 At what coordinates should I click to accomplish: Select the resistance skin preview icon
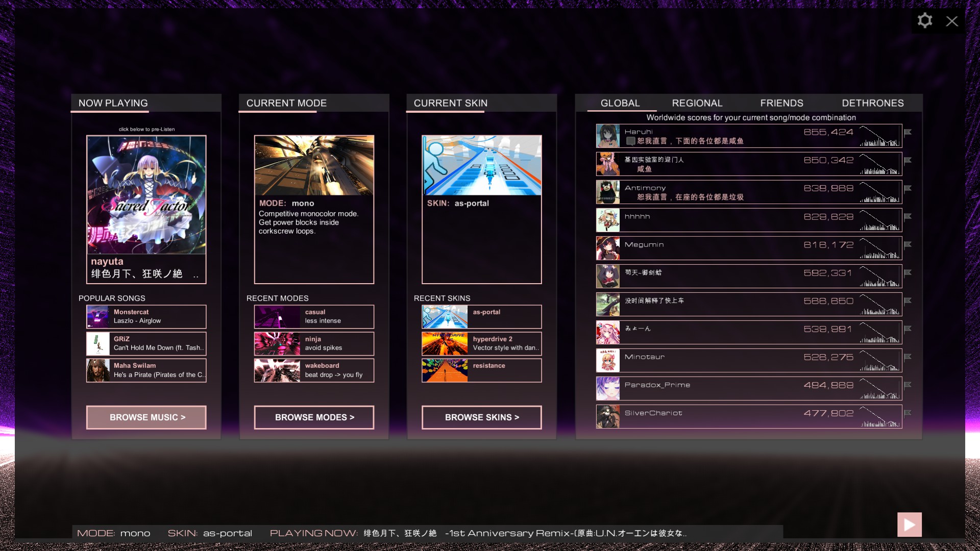[x=444, y=370]
